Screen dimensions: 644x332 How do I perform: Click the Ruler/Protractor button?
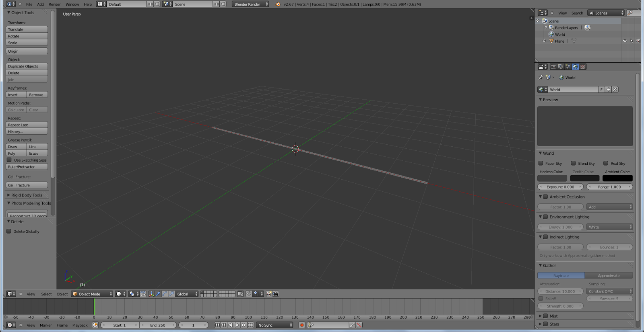[x=27, y=167]
